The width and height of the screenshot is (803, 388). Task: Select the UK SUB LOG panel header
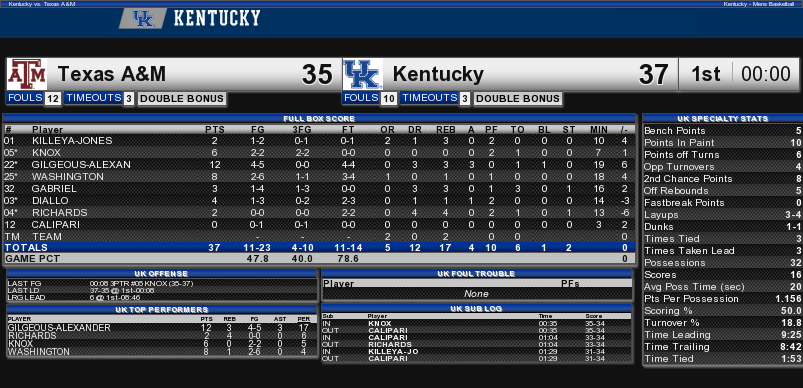click(476, 309)
